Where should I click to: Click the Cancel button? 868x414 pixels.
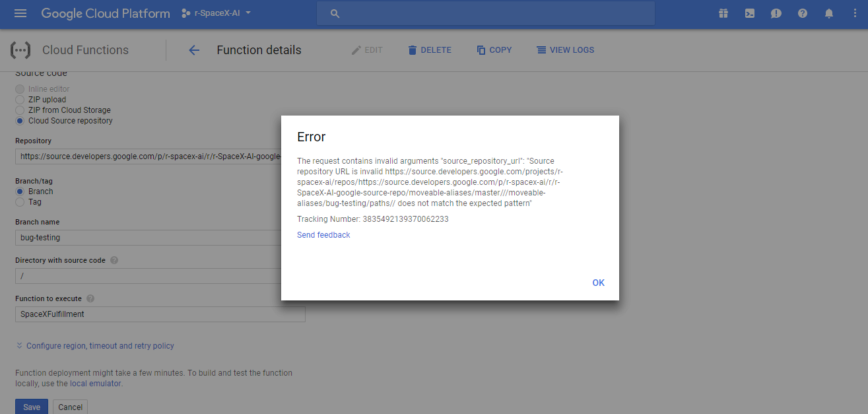71,406
